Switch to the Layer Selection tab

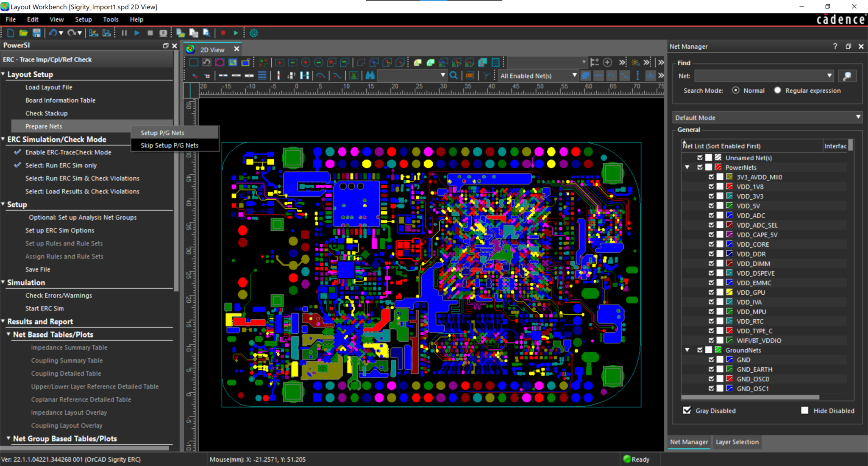[737, 442]
